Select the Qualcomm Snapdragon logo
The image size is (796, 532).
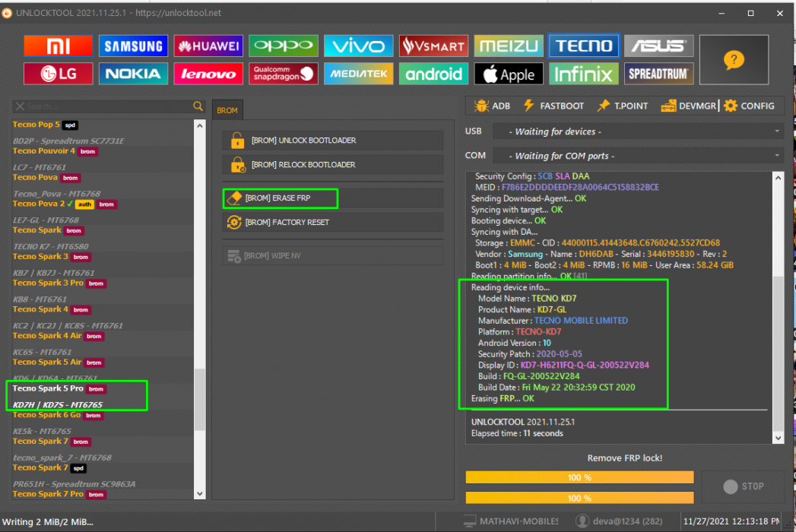(x=284, y=74)
